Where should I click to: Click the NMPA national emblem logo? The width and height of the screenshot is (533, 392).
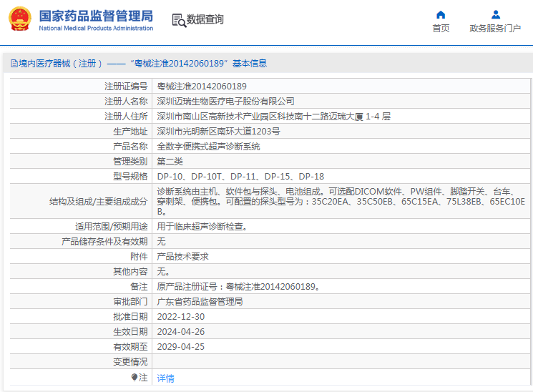[20, 19]
